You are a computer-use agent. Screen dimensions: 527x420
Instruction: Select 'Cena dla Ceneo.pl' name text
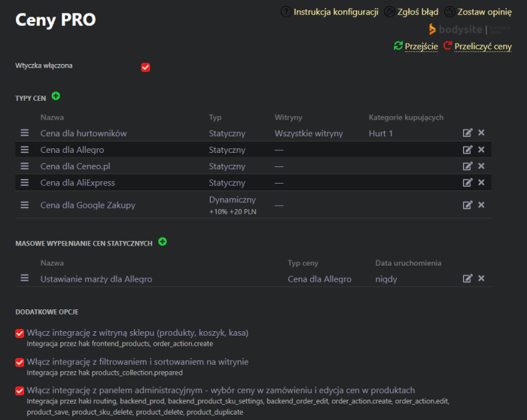click(x=75, y=166)
